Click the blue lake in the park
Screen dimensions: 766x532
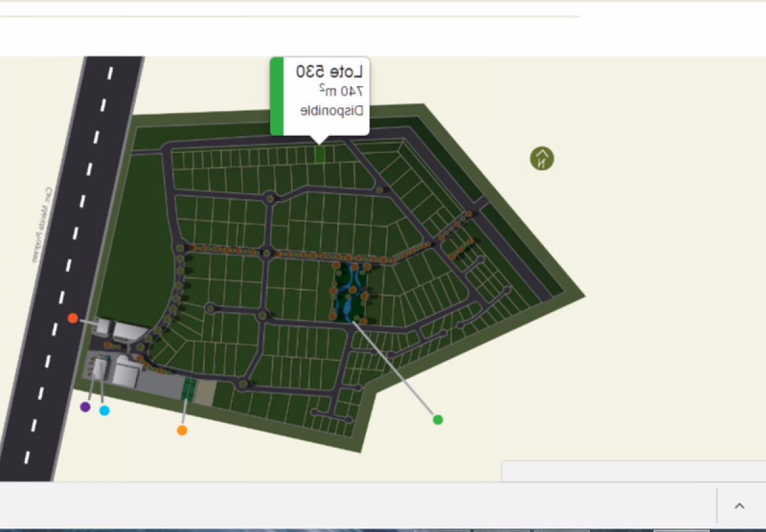(350, 293)
